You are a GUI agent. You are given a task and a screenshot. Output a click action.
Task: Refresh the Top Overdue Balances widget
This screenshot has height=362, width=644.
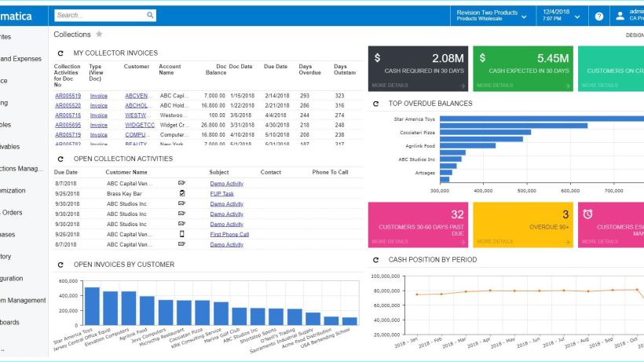click(375, 104)
